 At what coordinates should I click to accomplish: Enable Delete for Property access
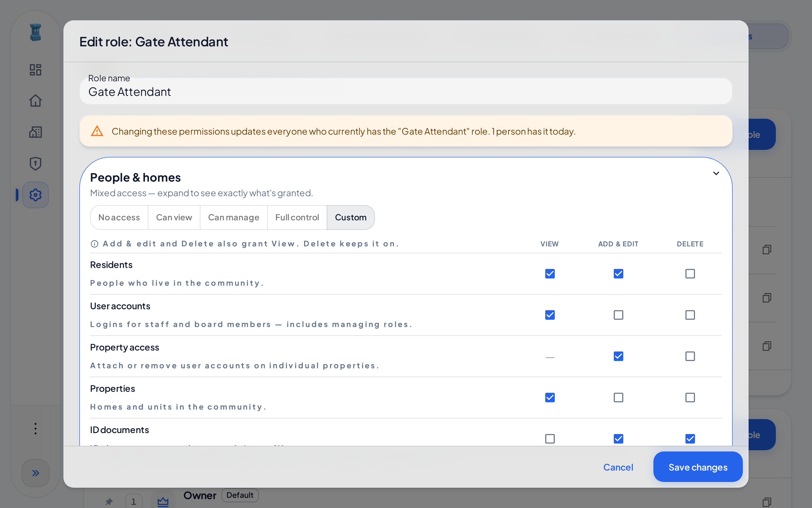[x=690, y=357]
